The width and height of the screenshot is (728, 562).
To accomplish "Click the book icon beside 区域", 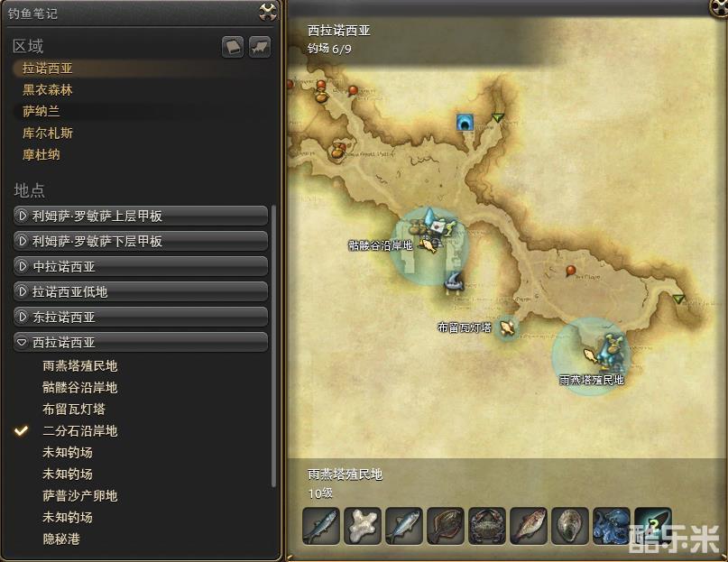I will 233,47.
